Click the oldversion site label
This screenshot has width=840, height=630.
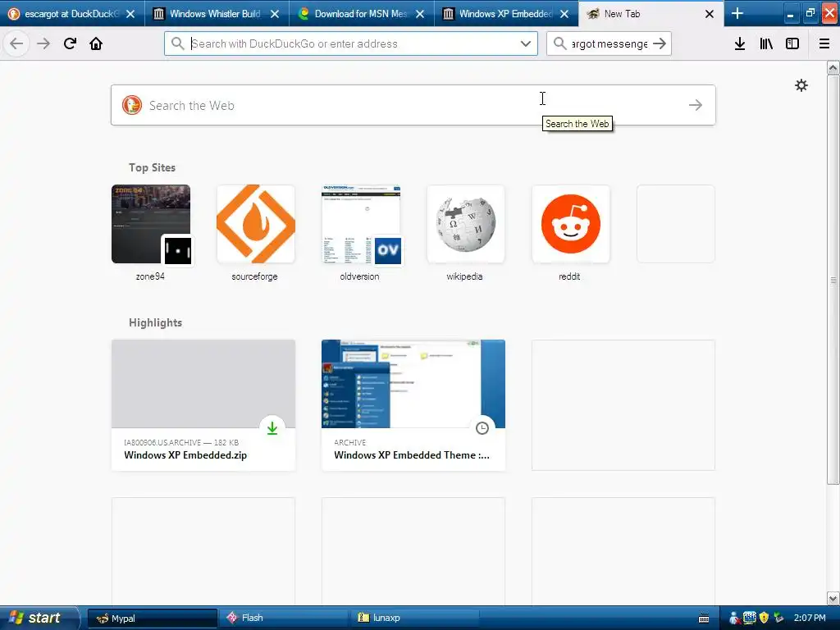pos(359,276)
